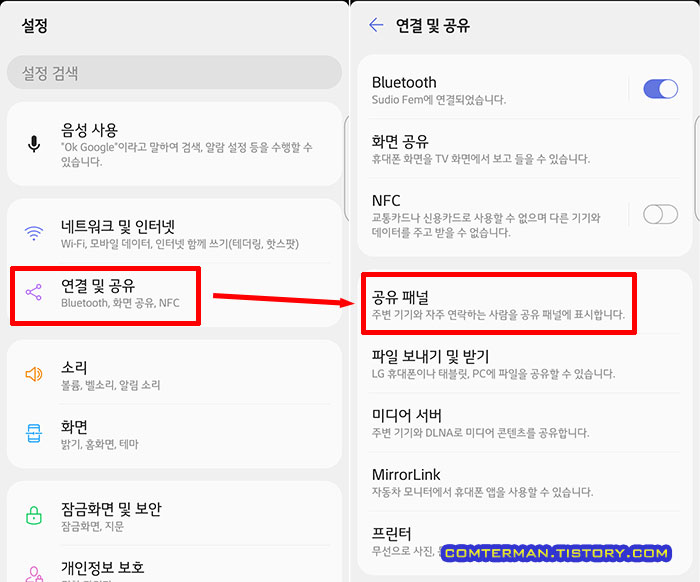This screenshot has width=700, height=582.
Task: Tap the lock icon beside 잠금화면 및 보안
Action: point(34,515)
